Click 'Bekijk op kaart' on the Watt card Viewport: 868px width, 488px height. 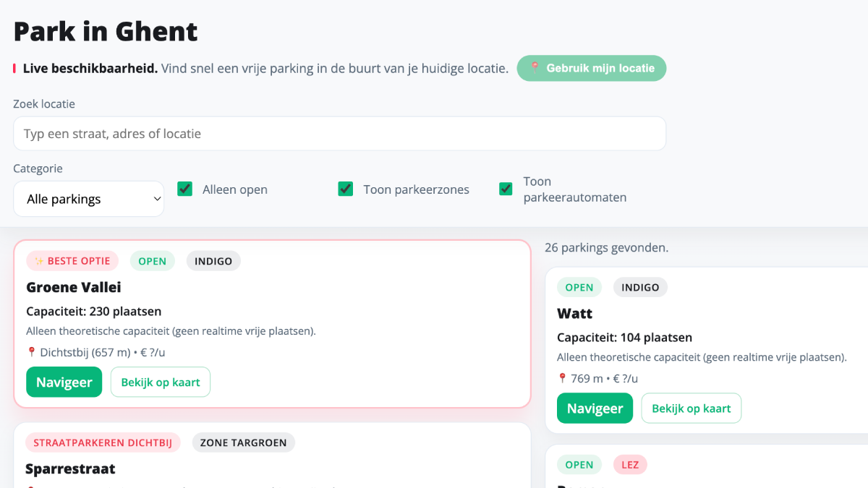point(691,408)
